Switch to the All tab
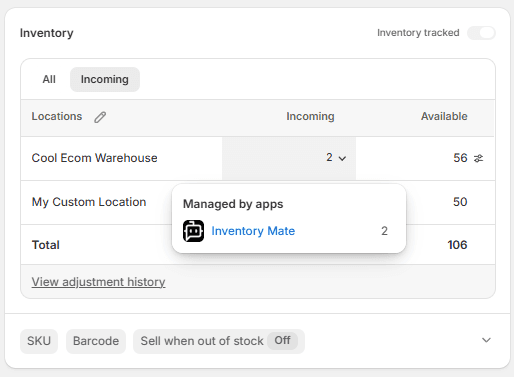The width and height of the screenshot is (514, 377). tap(49, 79)
